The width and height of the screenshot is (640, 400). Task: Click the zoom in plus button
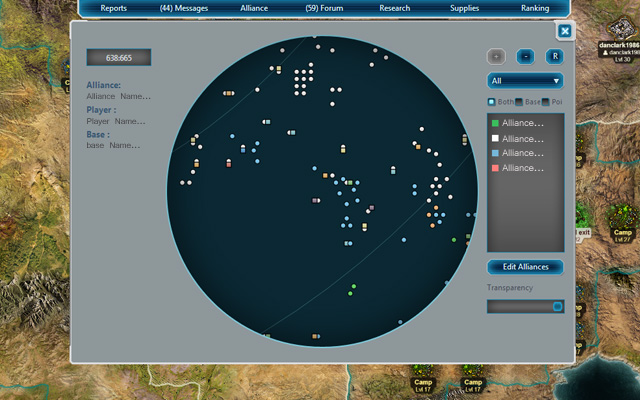pos(497,56)
